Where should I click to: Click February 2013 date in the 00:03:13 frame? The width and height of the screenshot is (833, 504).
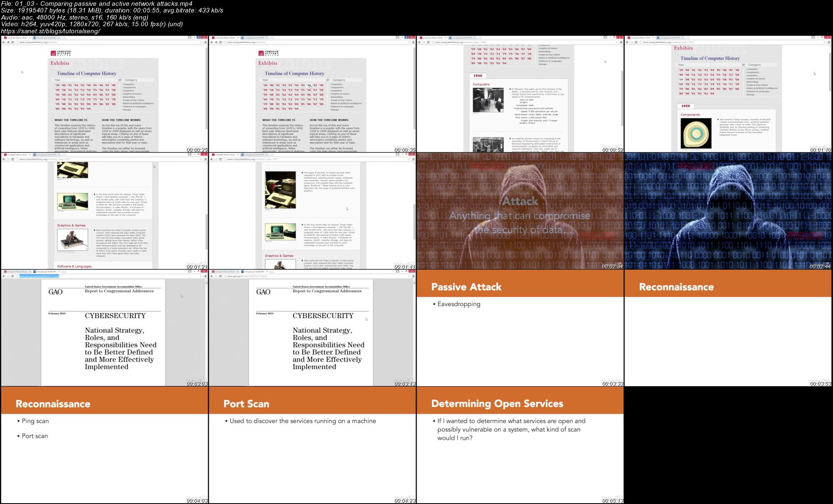tap(265, 313)
